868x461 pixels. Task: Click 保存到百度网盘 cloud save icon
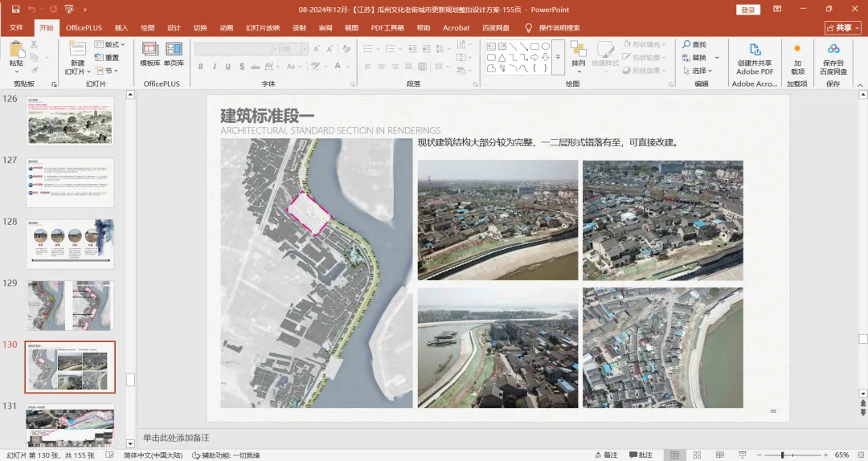click(x=833, y=51)
